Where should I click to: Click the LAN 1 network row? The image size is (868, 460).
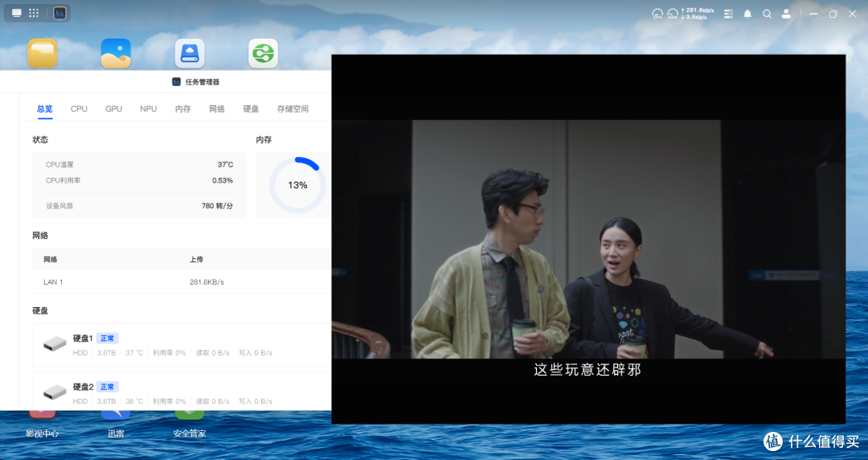[182, 282]
